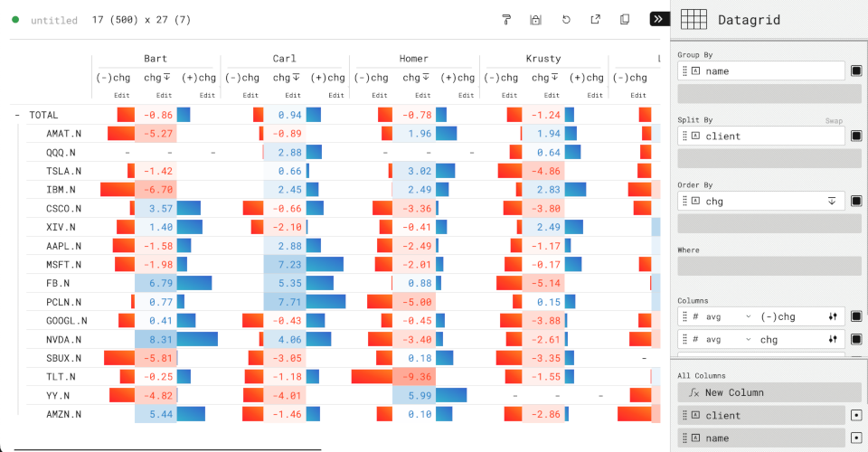Click the Carl column group header
This screenshot has width=868, height=452.
(284, 59)
